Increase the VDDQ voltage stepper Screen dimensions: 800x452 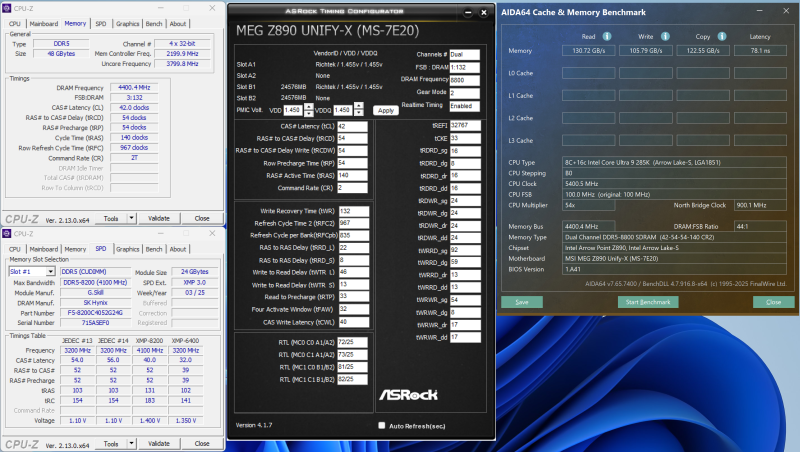(359, 107)
